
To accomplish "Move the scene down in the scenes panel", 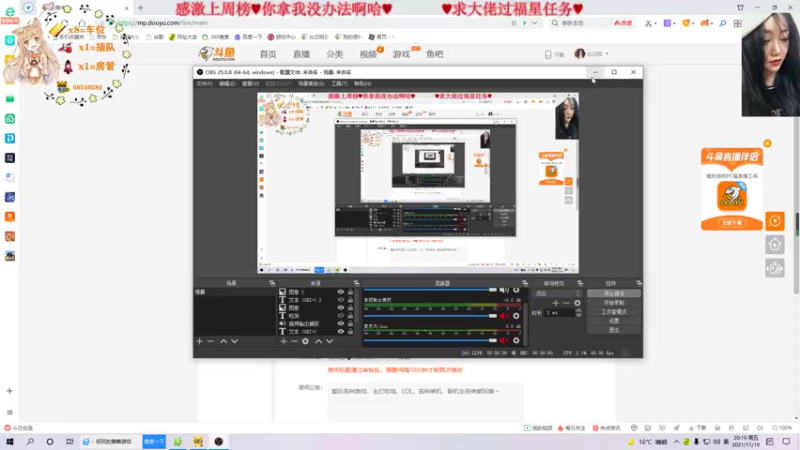I will [x=235, y=341].
